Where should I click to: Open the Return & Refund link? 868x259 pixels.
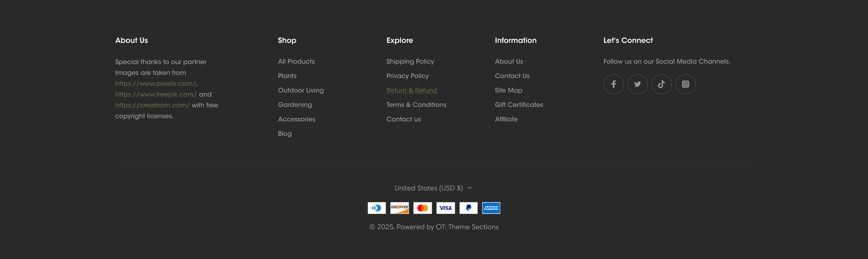(x=412, y=91)
